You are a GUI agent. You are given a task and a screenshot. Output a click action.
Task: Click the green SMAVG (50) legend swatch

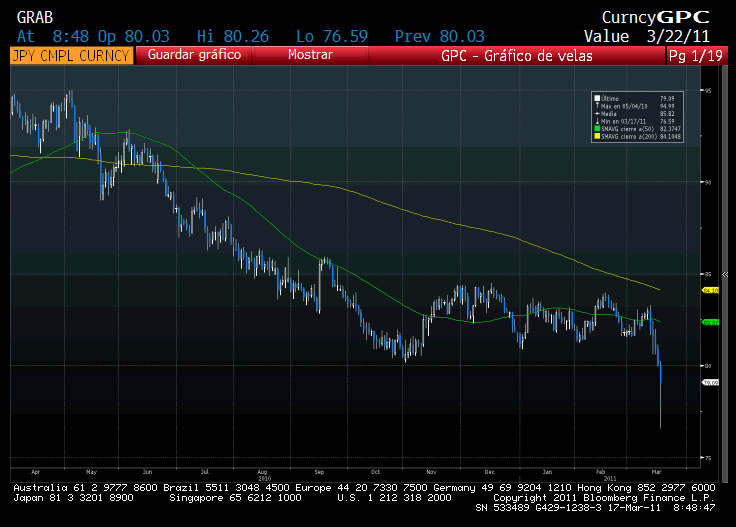point(597,129)
